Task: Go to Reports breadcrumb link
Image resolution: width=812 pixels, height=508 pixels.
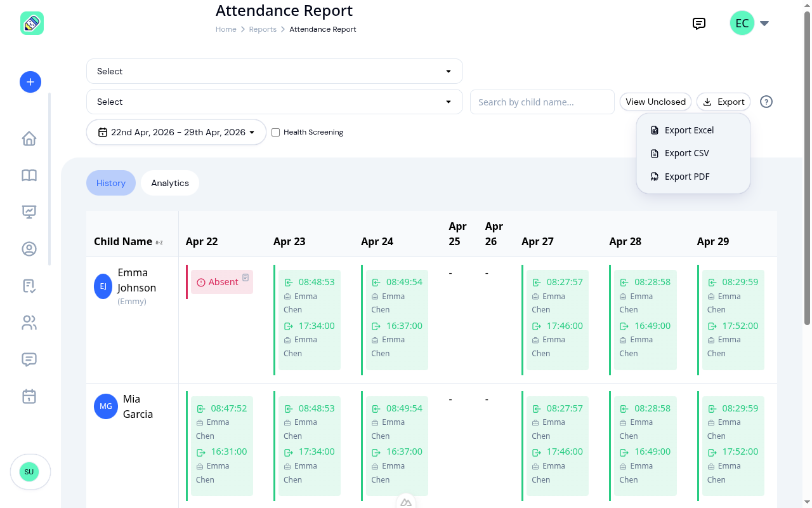Action: pyautogui.click(x=263, y=29)
